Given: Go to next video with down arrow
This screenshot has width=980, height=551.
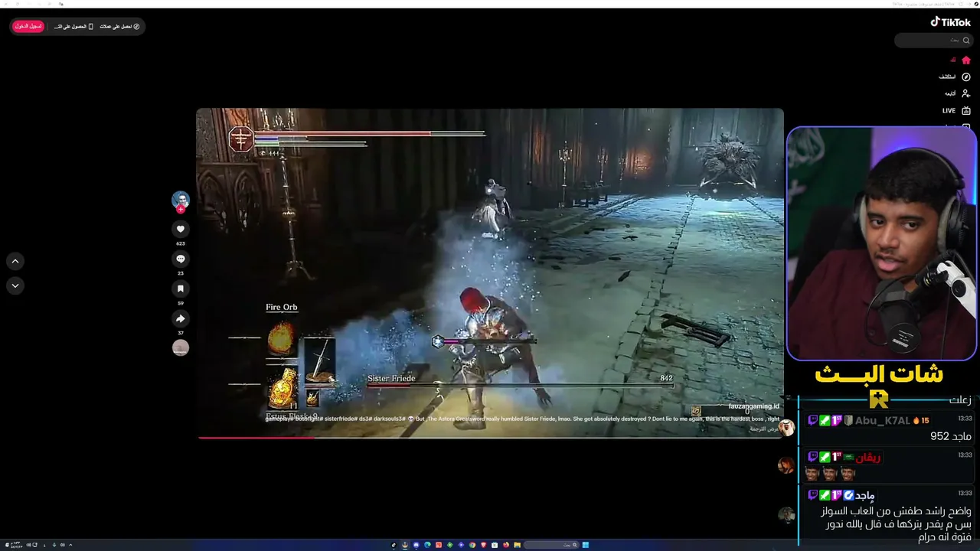Looking at the screenshot, I should coord(15,285).
